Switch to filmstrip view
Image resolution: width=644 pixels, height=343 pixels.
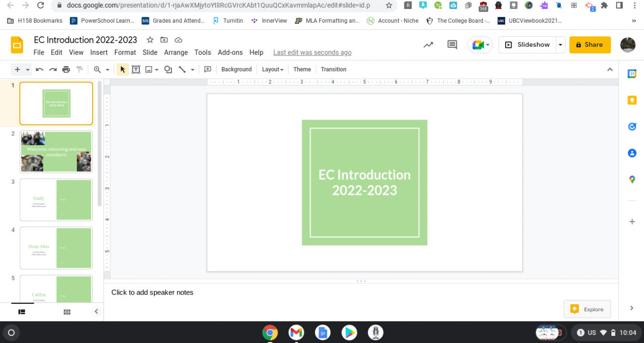tap(22, 312)
